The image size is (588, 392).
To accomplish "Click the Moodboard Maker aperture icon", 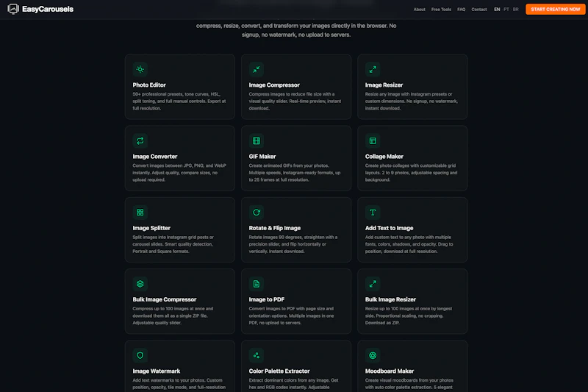I will tap(373, 355).
